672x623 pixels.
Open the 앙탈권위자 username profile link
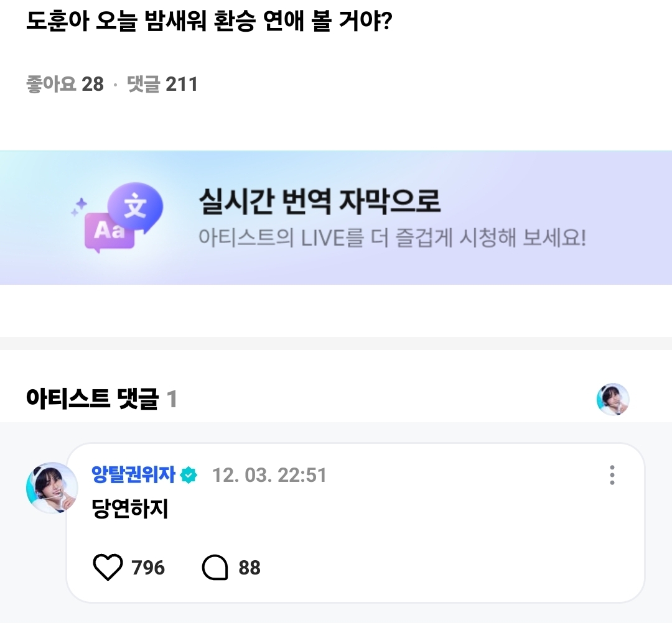(x=134, y=475)
